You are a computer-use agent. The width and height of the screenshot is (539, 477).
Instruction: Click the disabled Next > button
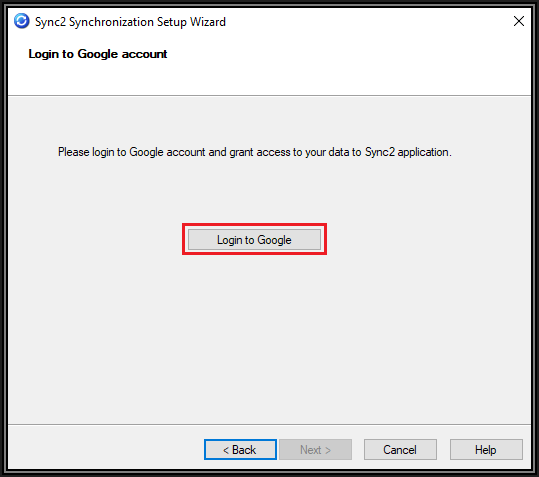[315, 450]
